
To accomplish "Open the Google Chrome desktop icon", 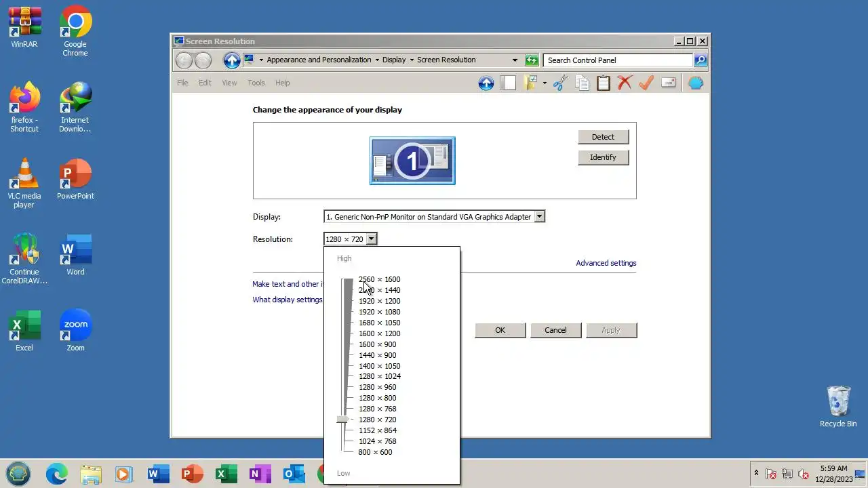I will pyautogui.click(x=75, y=31).
